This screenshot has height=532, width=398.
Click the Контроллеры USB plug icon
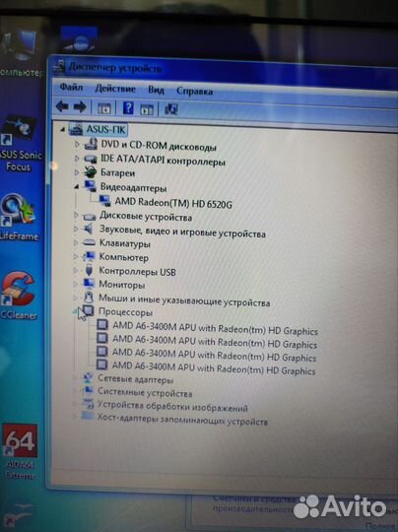[90, 270]
